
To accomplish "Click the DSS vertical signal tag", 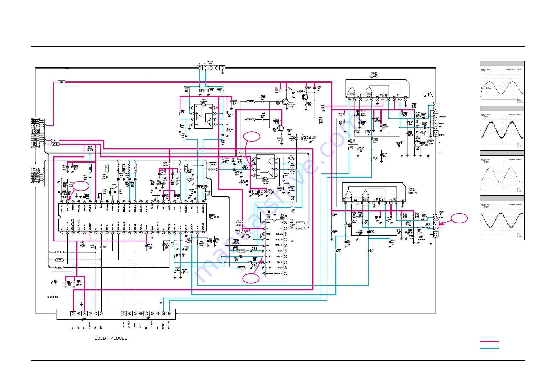I will pyautogui.click(x=90, y=169).
